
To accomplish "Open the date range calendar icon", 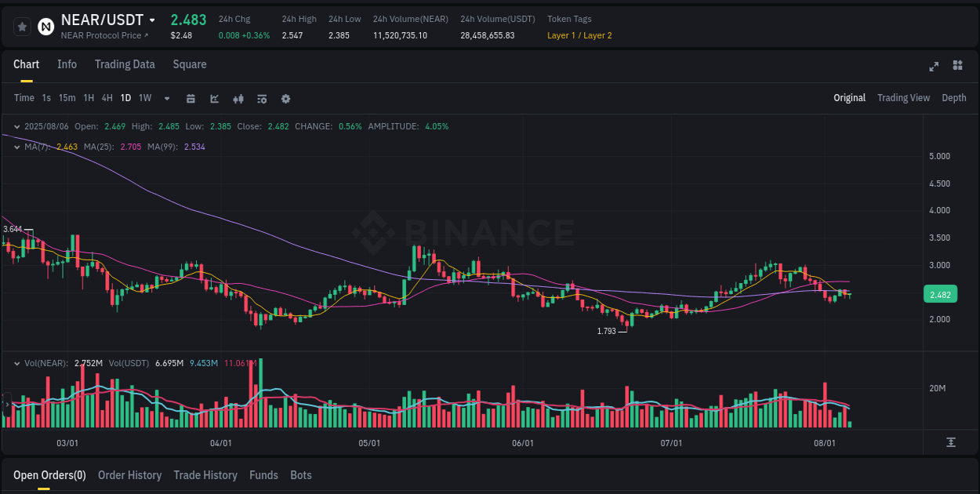I will [191, 98].
